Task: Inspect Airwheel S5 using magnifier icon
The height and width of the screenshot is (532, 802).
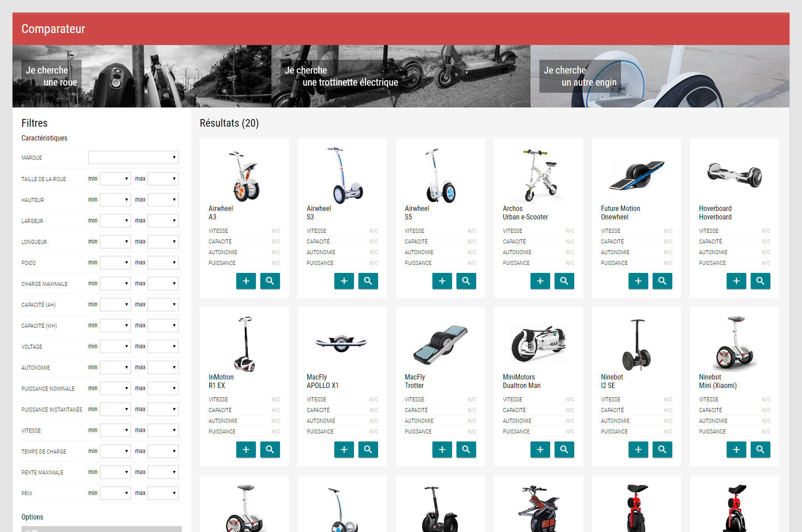Action: point(466,281)
